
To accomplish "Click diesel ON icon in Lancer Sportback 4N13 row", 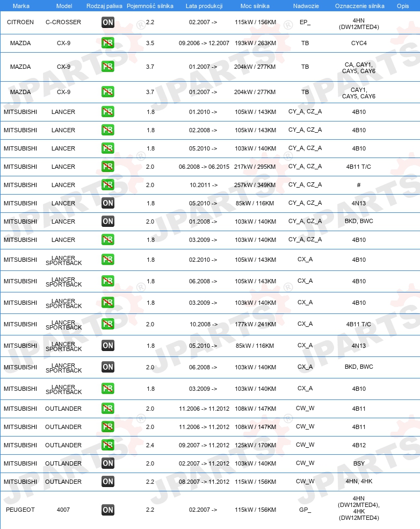I will coord(108,346).
